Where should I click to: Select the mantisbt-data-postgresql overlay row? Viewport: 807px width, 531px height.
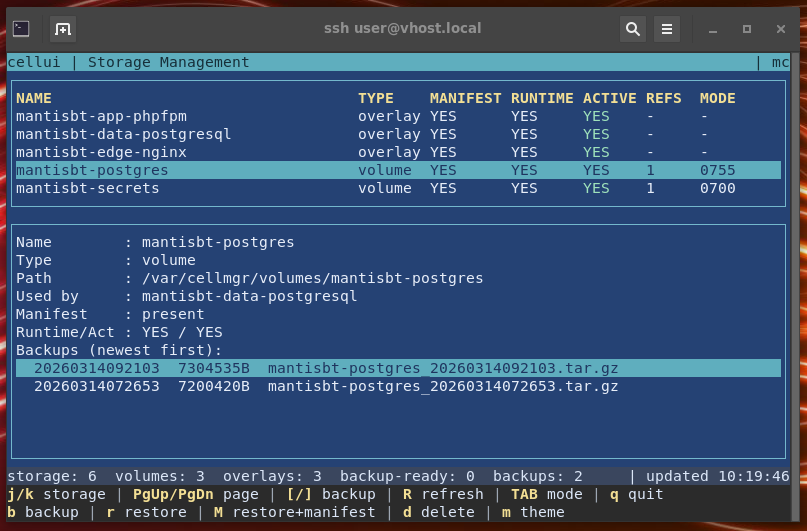(123, 134)
